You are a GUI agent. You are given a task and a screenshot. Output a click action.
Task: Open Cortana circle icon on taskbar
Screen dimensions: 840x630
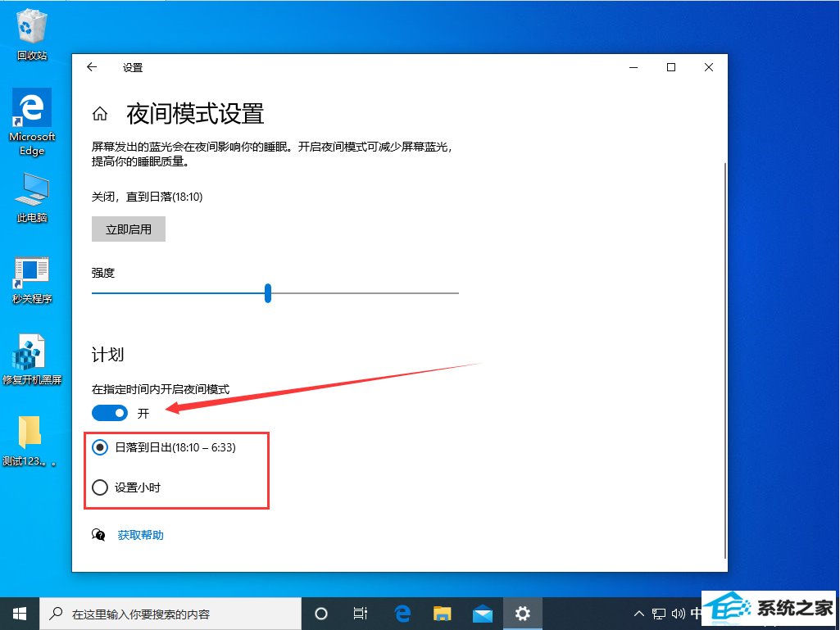pos(320,614)
